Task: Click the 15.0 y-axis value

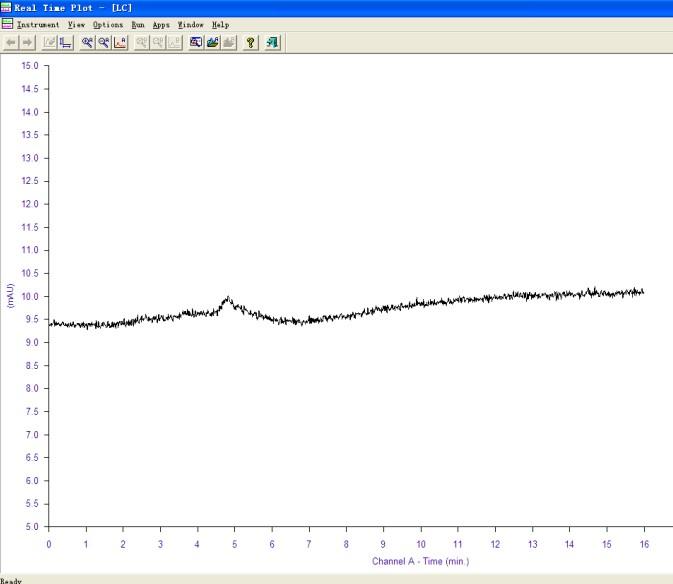Action: coord(30,66)
